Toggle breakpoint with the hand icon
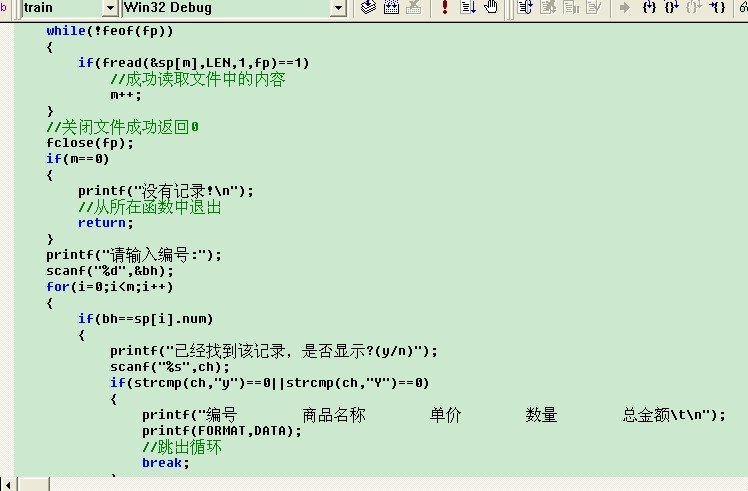748x491 pixels. tap(490, 8)
